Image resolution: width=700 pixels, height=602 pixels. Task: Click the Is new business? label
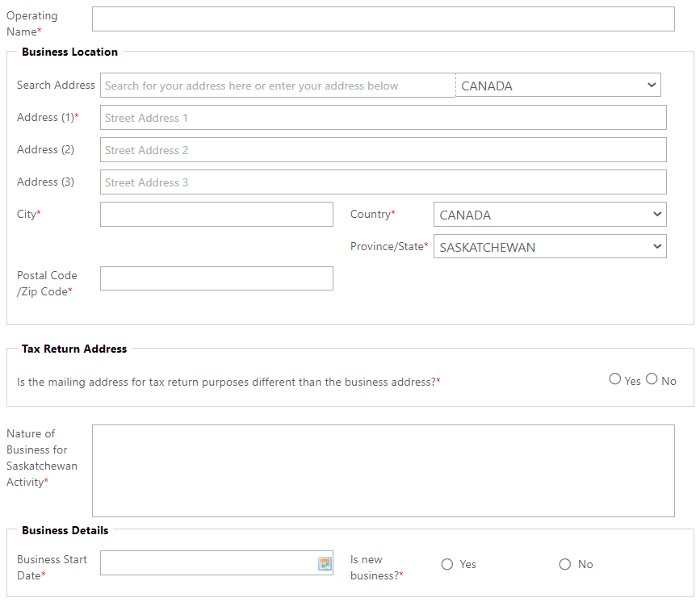tap(377, 567)
